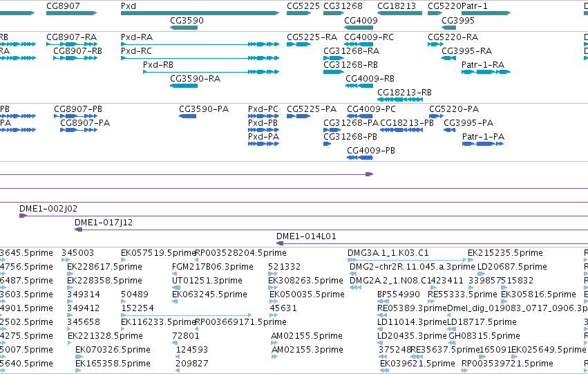This screenshot has height=374, width=588.
Task: Open the Patr-1 gene feature
Action: (486, 13)
